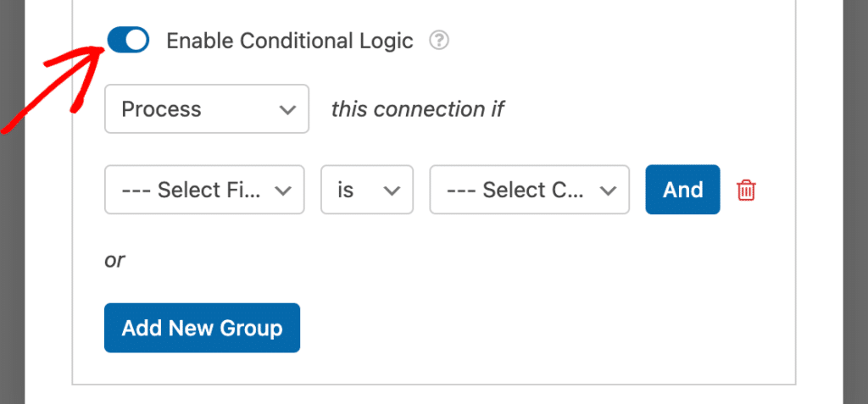Delete the rule with the trash icon

(746, 190)
